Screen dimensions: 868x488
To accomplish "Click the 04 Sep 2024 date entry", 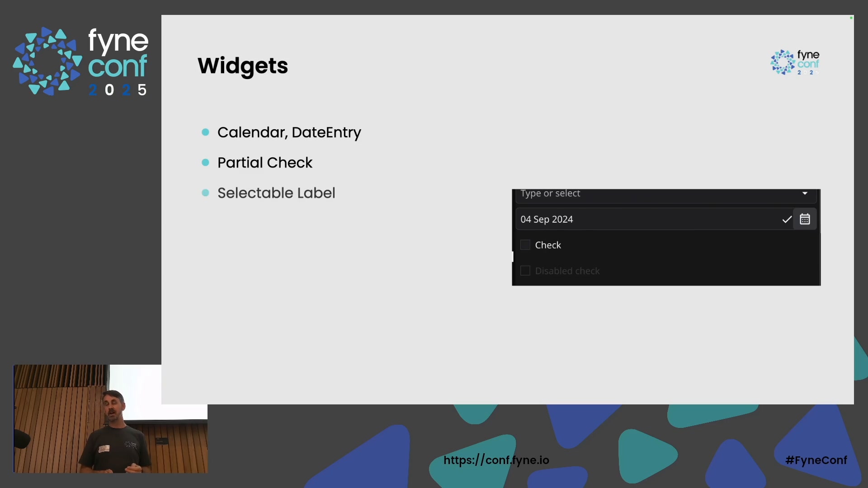I will pyautogui.click(x=642, y=220).
